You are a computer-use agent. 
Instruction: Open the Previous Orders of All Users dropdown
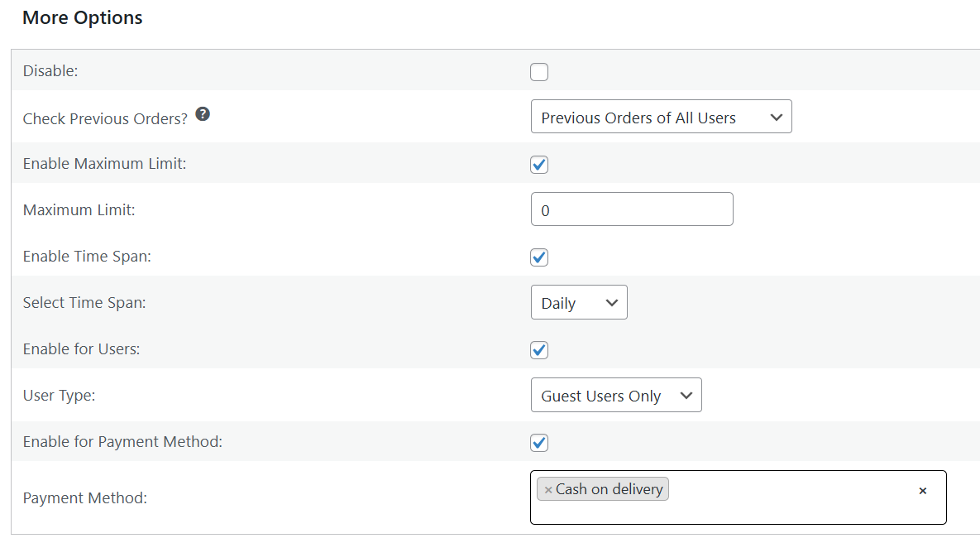point(661,117)
